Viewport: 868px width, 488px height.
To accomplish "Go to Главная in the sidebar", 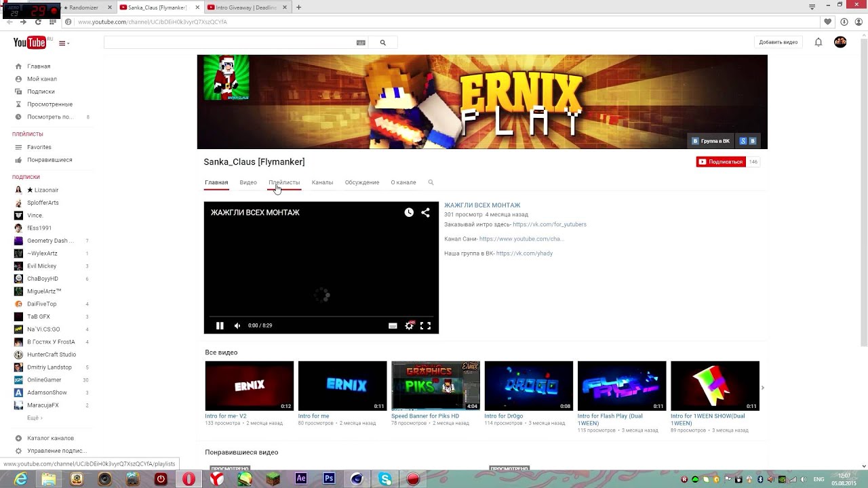I will coord(39,66).
